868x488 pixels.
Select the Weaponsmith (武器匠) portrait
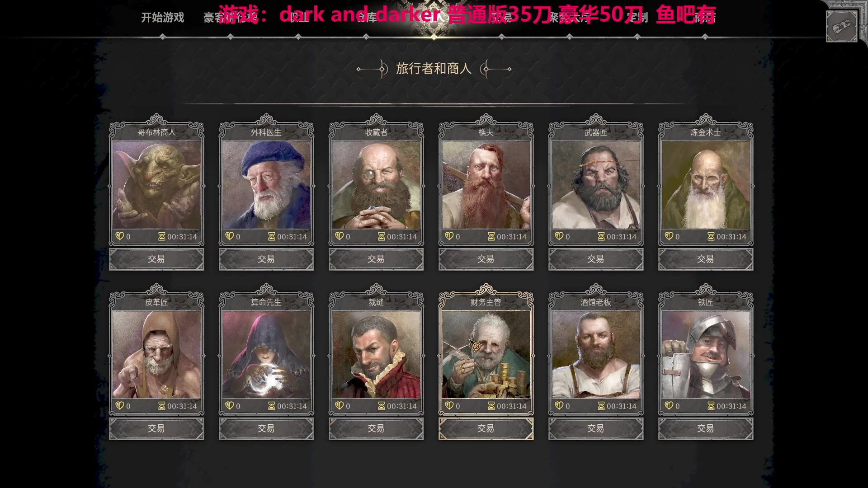596,185
